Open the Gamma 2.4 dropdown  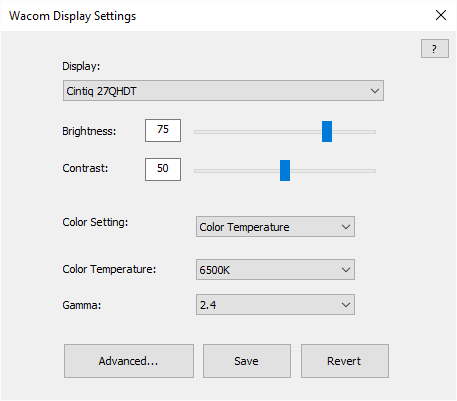click(275, 304)
